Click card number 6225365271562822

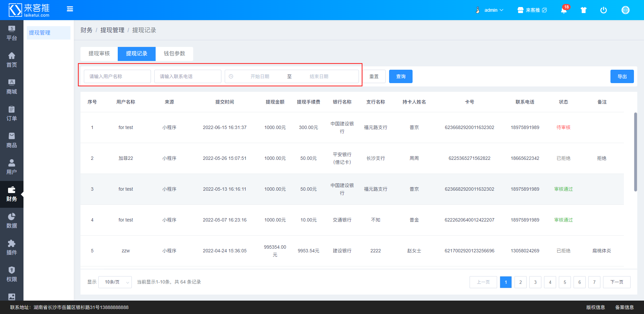[x=470, y=158]
